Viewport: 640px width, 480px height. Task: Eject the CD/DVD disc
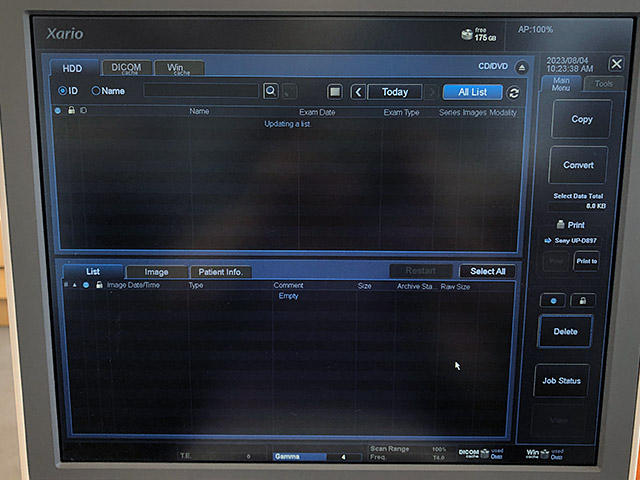click(522, 68)
